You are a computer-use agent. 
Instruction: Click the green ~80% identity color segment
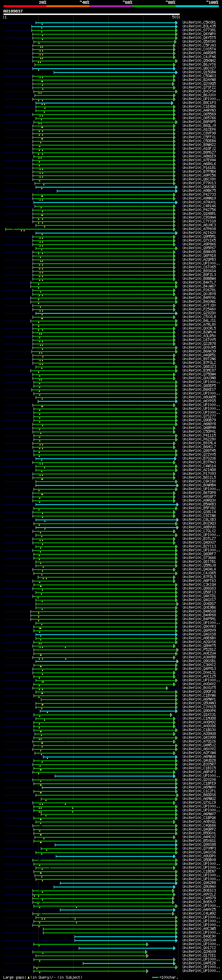pyautogui.click(x=154, y=6)
